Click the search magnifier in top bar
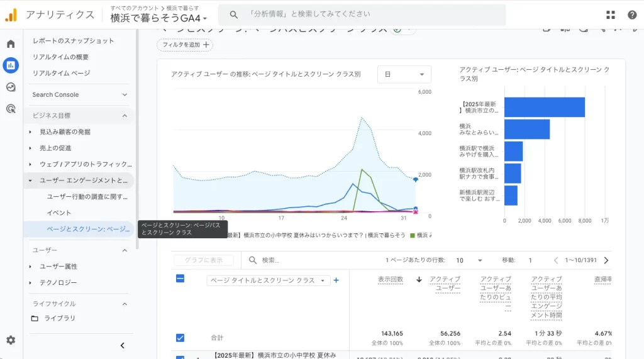This screenshot has width=644, height=359. (x=234, y=15)
